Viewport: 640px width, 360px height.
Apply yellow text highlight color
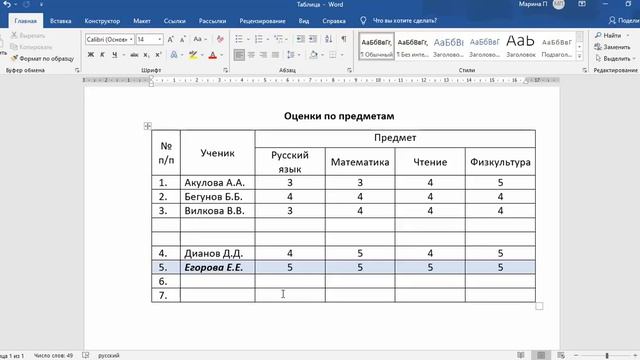(x=193, y=55)
